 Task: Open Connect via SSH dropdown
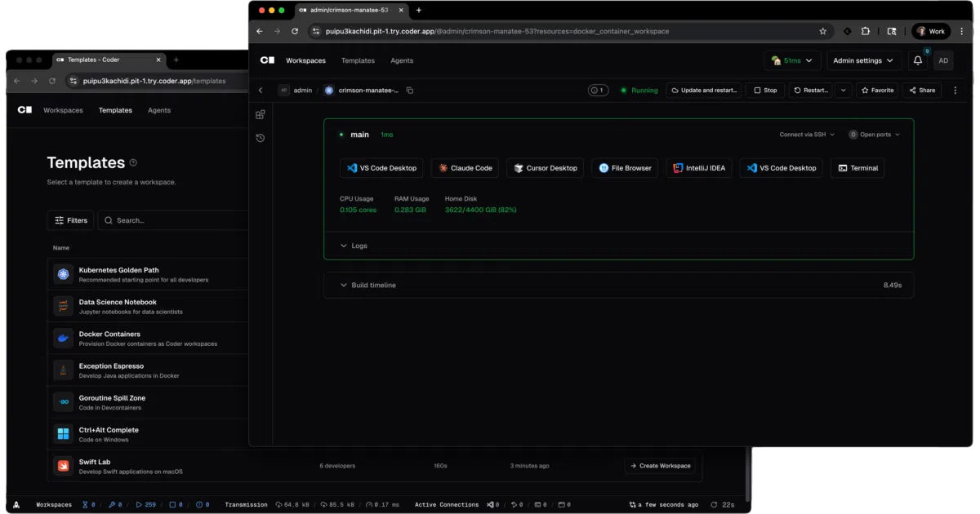point(807,135)
